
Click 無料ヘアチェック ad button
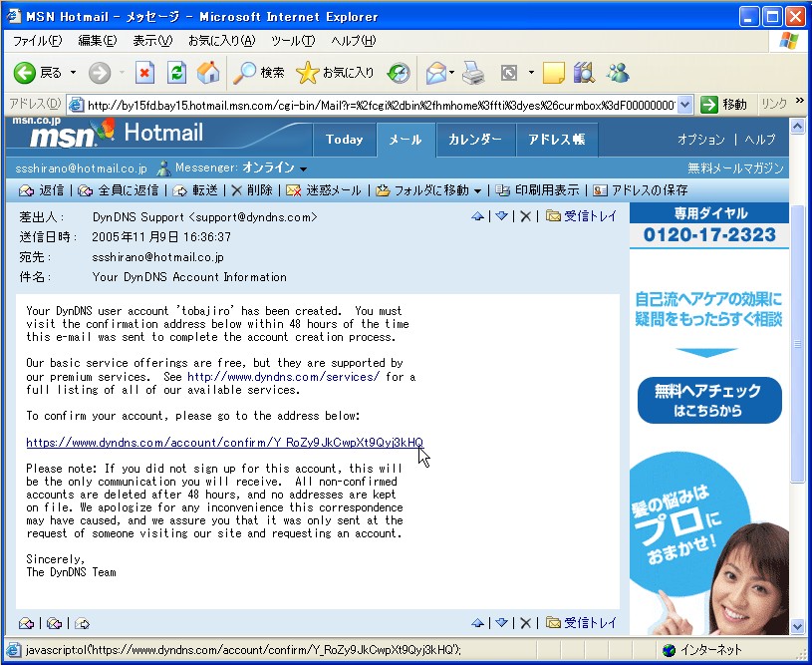pos(709,400)
